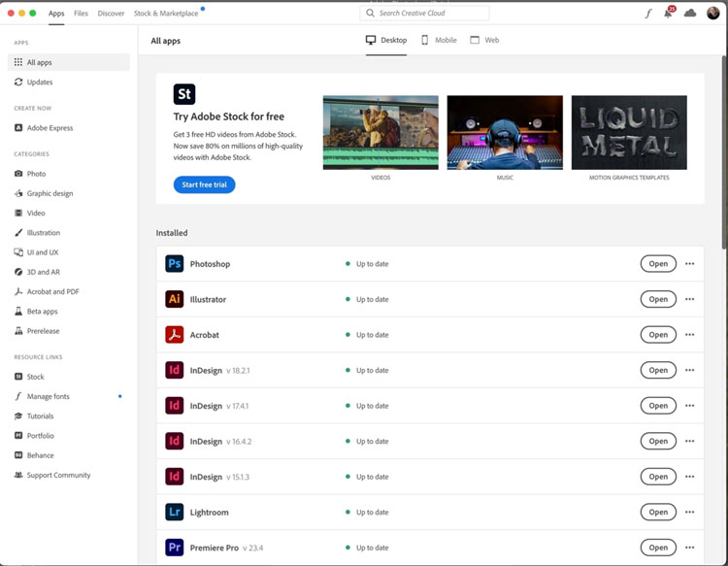Viewport: 728px width, 566px height.
Task: Click the Illustrator app icon
Action: coord(174,299)
